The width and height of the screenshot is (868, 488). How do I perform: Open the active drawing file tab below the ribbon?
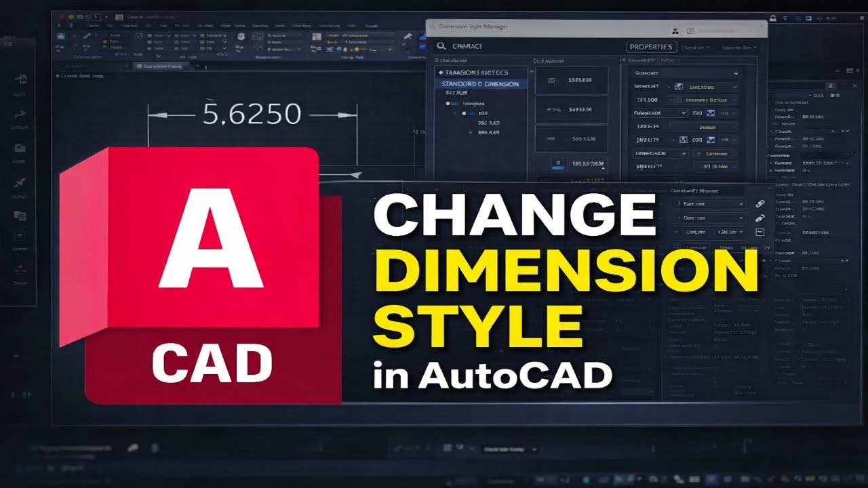coord(163,66)
